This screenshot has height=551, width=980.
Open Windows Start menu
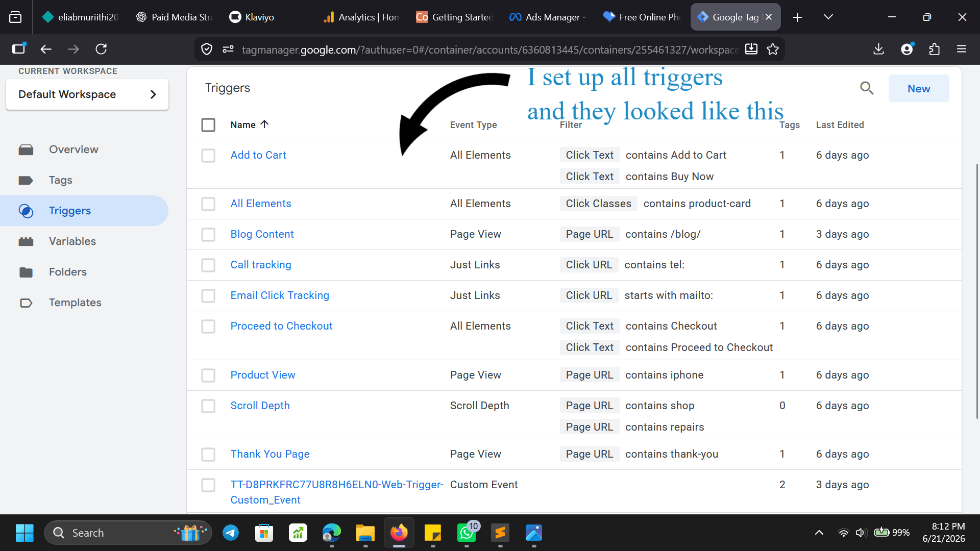tap(24, 533)
